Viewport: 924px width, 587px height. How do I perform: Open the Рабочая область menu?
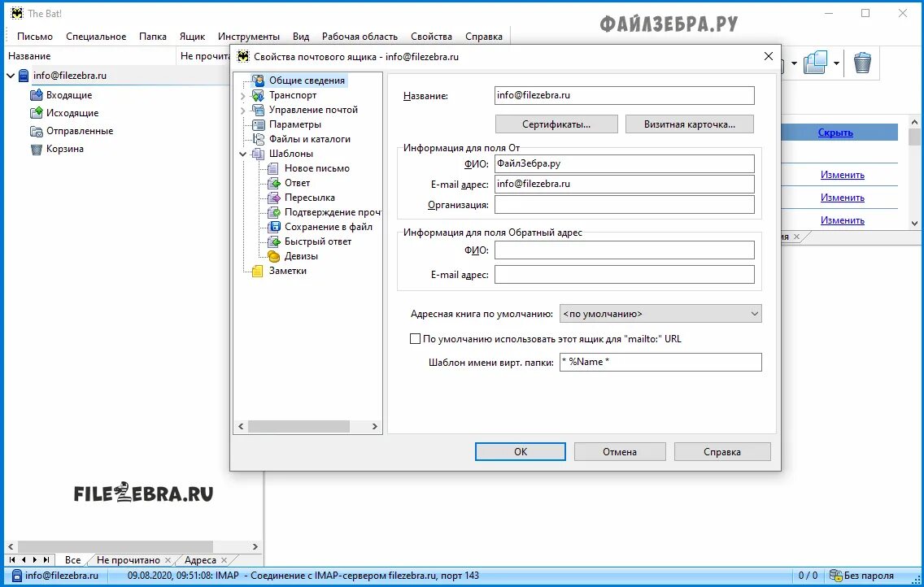pyautogui.click(x=360, y=37)
